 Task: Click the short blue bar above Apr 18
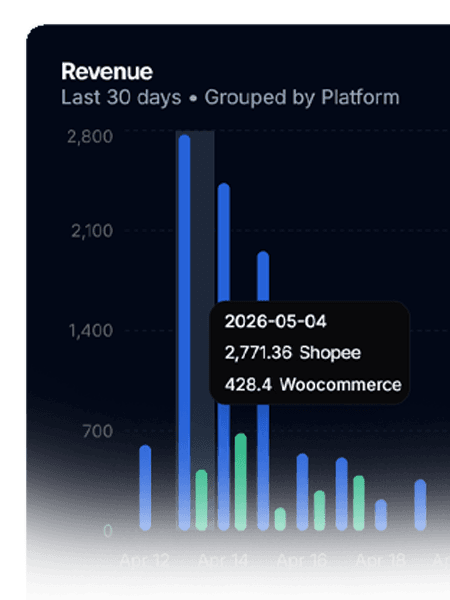pyautogui.click(x=381, y=515)
